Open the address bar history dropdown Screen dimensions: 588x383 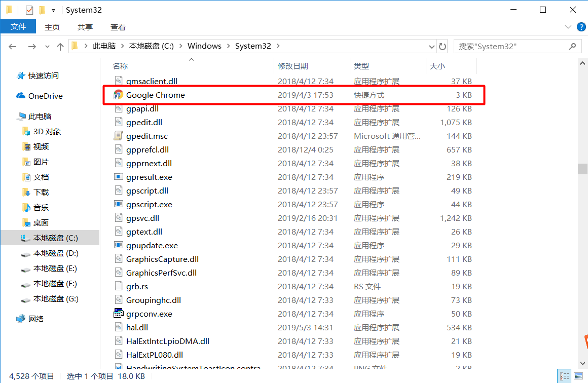pos(431,46)
